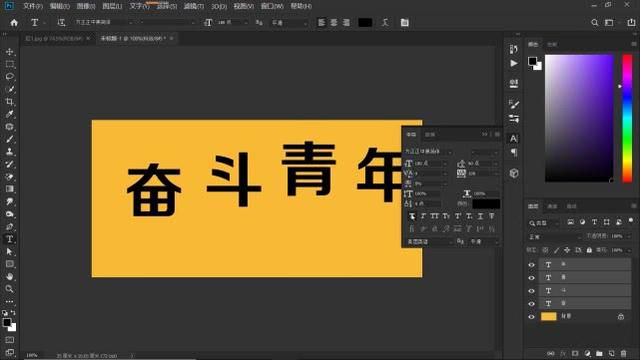Switch to the first document tab (jpg)

53,38
